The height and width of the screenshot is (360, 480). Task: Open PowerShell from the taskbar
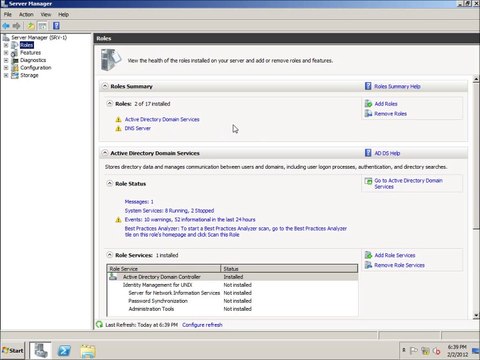click(64, 351)
